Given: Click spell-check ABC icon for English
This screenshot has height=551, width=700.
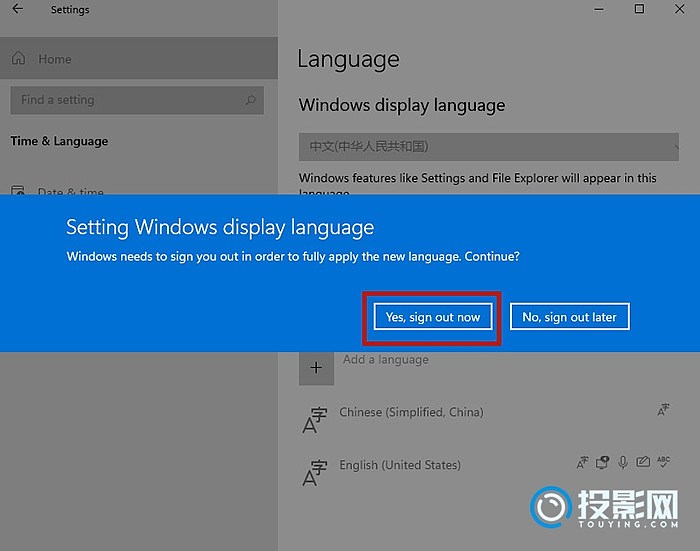Looking at the screenshot, I should coord(663,462).
